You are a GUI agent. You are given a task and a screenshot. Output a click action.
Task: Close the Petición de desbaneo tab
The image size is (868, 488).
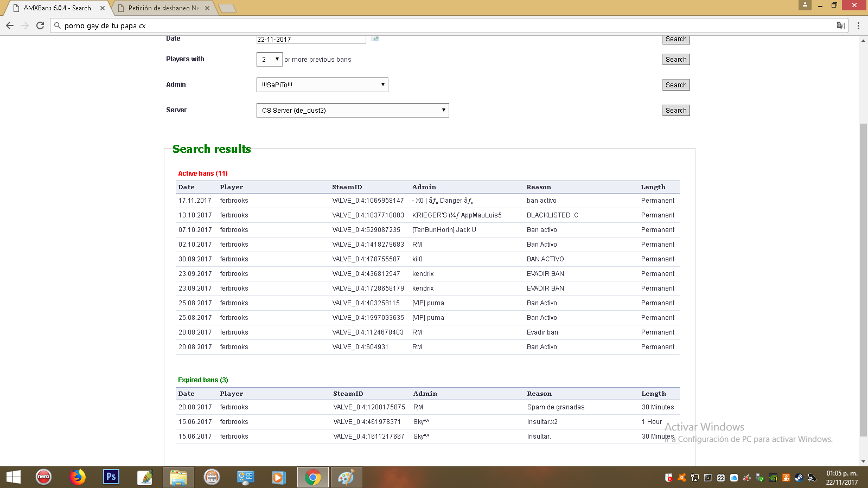pyautogui.click(x=207, y=8)
